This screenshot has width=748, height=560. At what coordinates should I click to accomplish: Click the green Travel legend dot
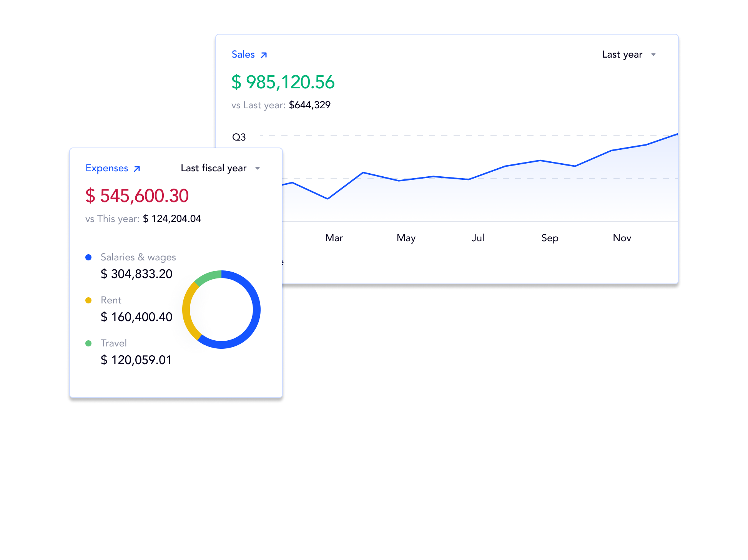[x=88, y=343]
